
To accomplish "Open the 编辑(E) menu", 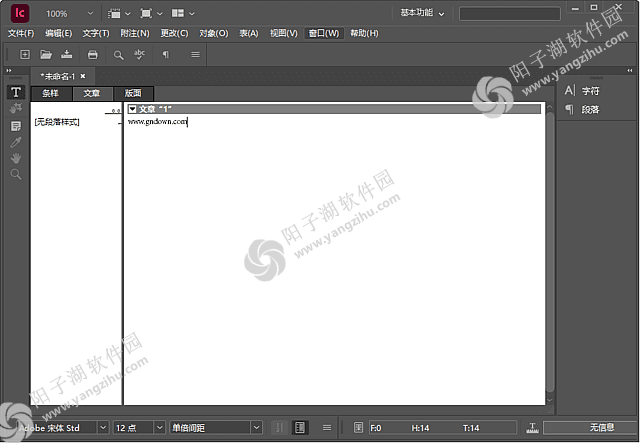I will (58, 33).
